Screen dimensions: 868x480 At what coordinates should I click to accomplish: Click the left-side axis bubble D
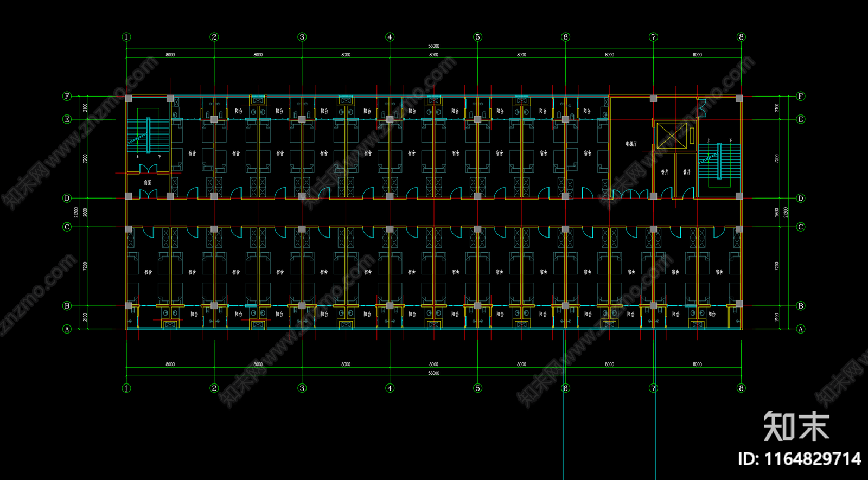coord(67,199)
